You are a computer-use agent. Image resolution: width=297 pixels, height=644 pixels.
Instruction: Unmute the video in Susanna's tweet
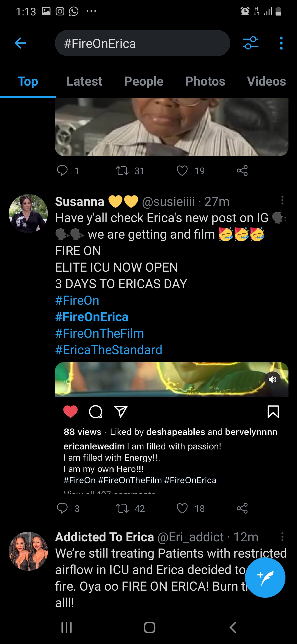tap(273, 380)
